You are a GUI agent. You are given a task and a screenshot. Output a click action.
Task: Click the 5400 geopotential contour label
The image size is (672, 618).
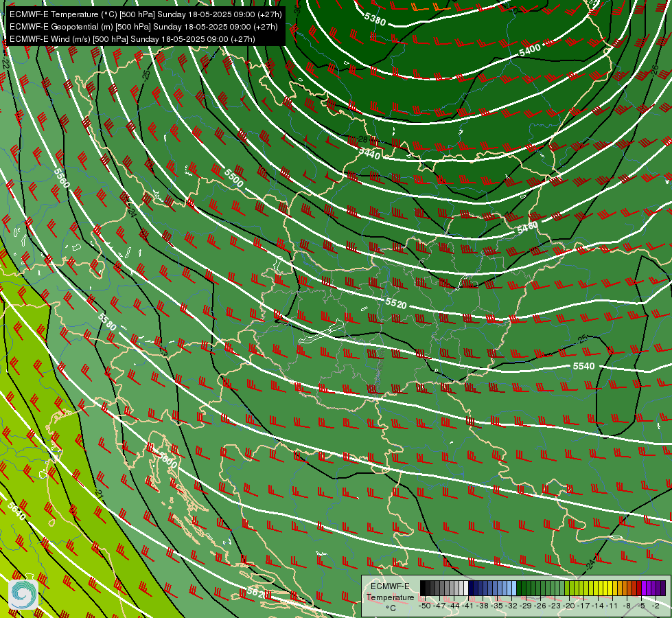[530, 50]
